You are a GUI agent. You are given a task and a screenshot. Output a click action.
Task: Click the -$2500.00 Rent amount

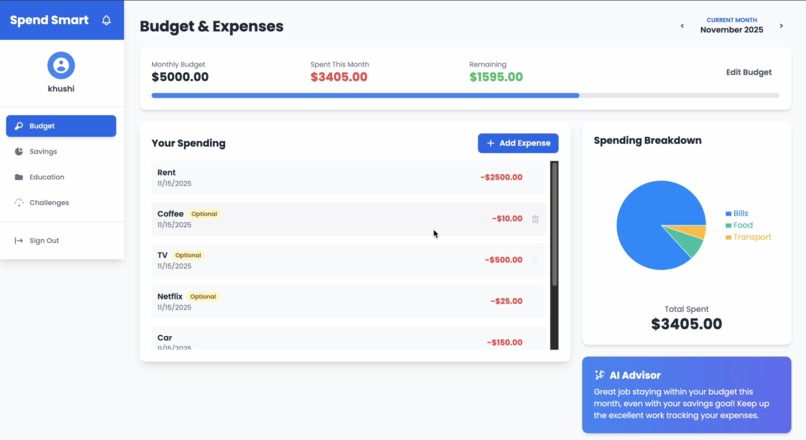501,177
